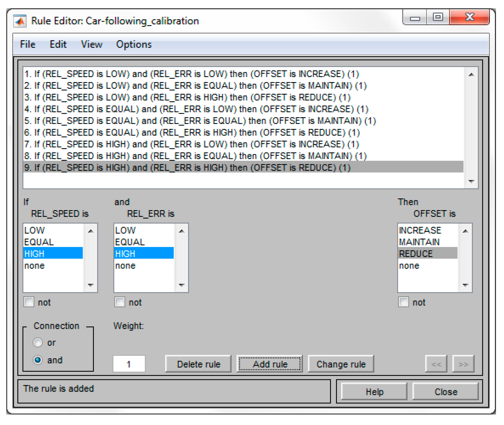Click the Delete rule button
504x425 pixels.
coord(198,364)
